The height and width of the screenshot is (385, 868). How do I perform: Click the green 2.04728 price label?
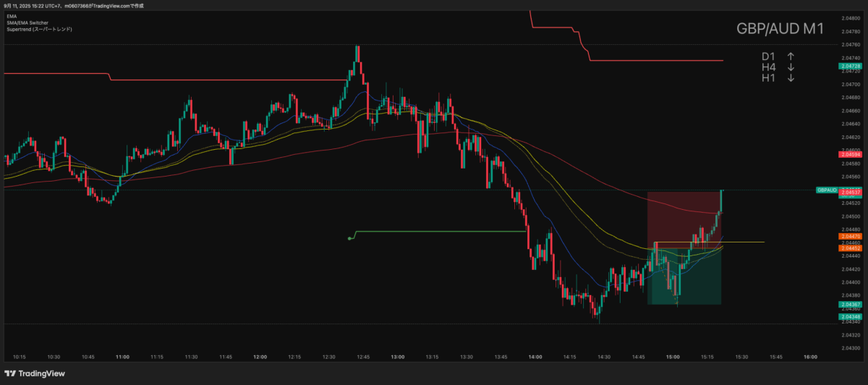[849, 66]
